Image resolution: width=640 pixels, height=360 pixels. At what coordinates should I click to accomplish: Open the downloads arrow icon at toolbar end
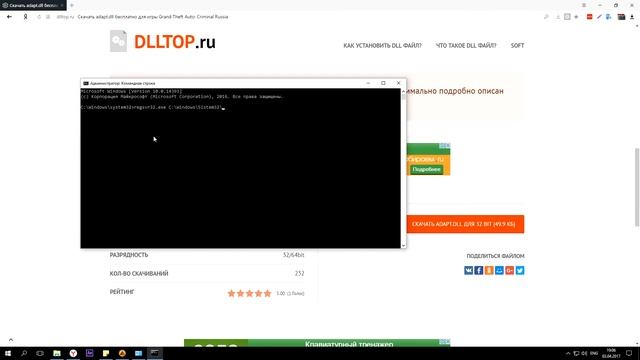[x=632, y=17]
